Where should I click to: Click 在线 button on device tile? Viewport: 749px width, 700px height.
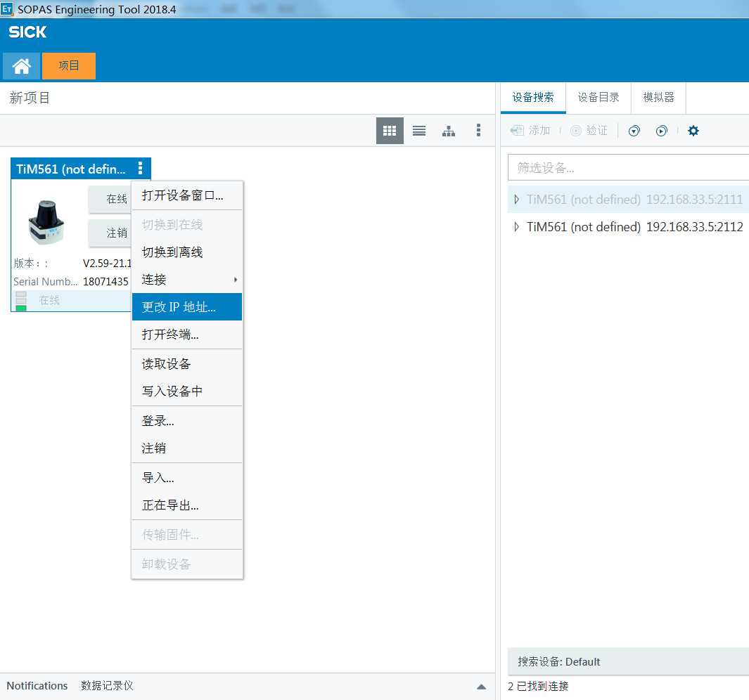point(110,199)
